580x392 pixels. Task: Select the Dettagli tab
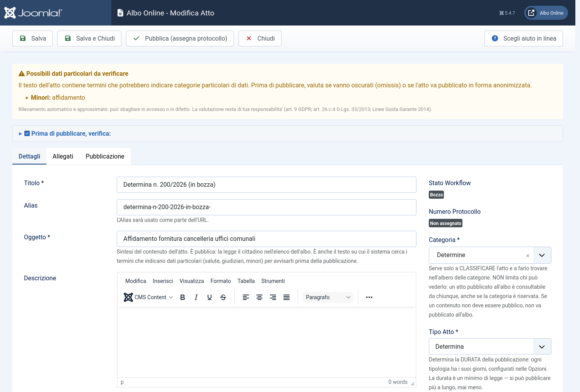click(29, 156)
